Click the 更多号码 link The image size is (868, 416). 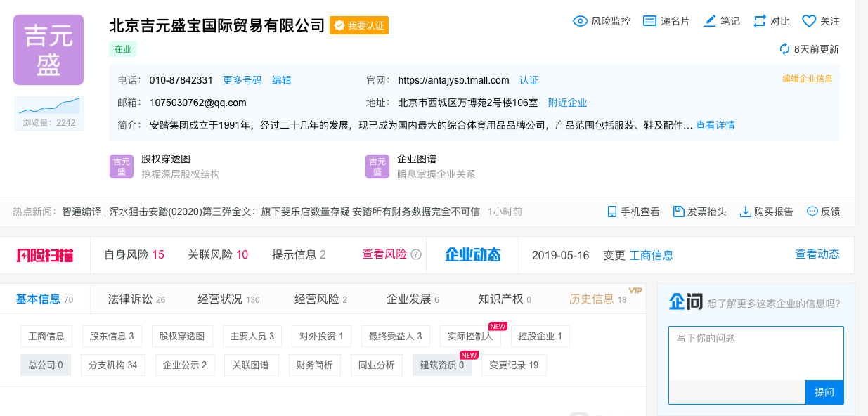point(242,80)
